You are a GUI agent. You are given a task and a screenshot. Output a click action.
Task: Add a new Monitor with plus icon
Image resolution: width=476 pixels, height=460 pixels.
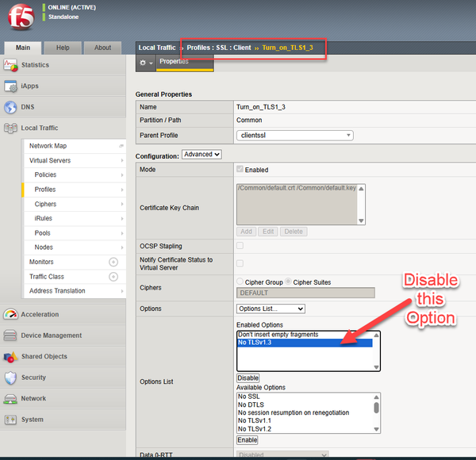click(113, 262)
